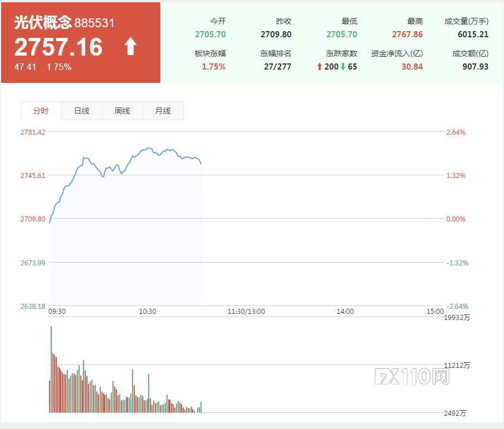Click the red up arrow before 200

(x=320, y=67)
